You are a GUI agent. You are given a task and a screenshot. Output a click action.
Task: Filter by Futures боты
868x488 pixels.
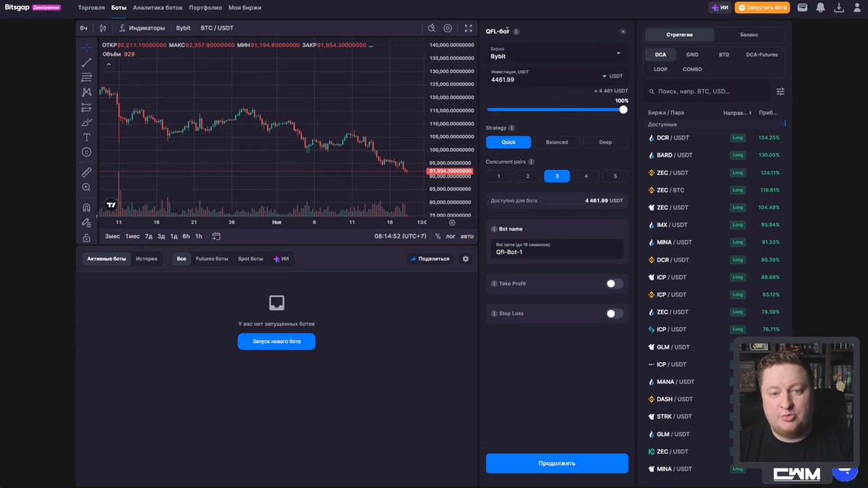pos(212,259)
